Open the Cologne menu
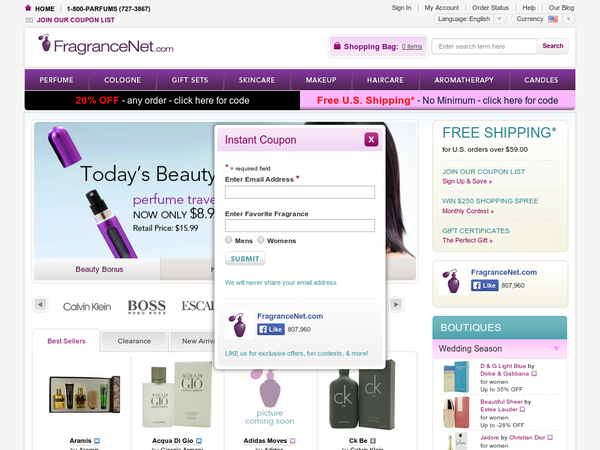 (122, 80)
